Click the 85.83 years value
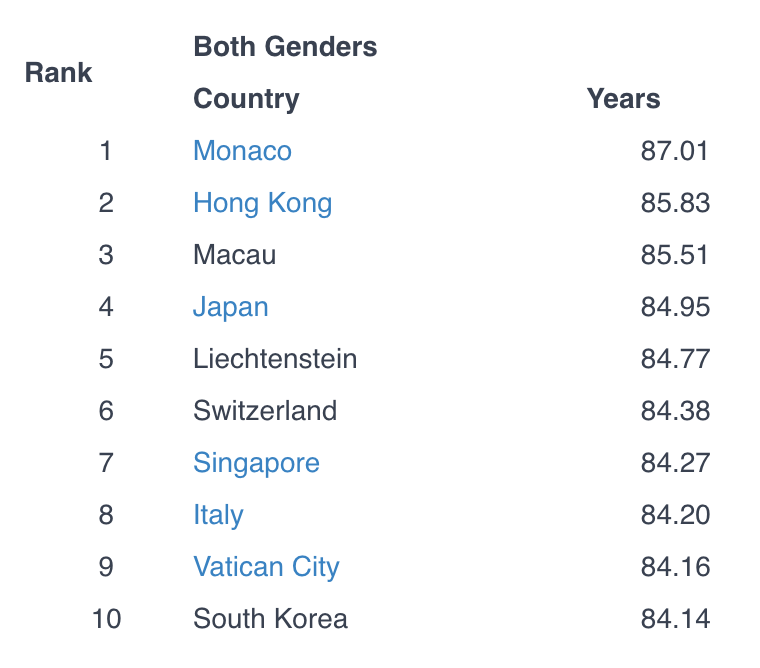760x668 pixels. tap(675, 203)
